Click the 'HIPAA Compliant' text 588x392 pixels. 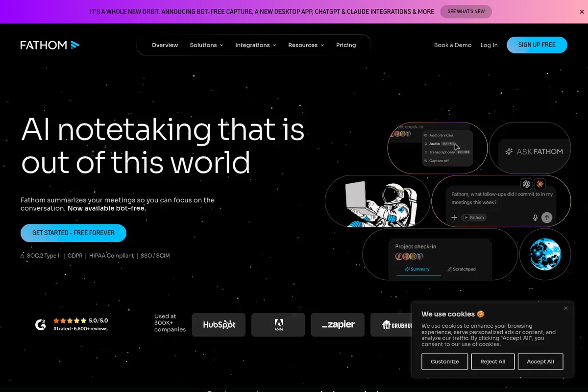tap(111, 256)
